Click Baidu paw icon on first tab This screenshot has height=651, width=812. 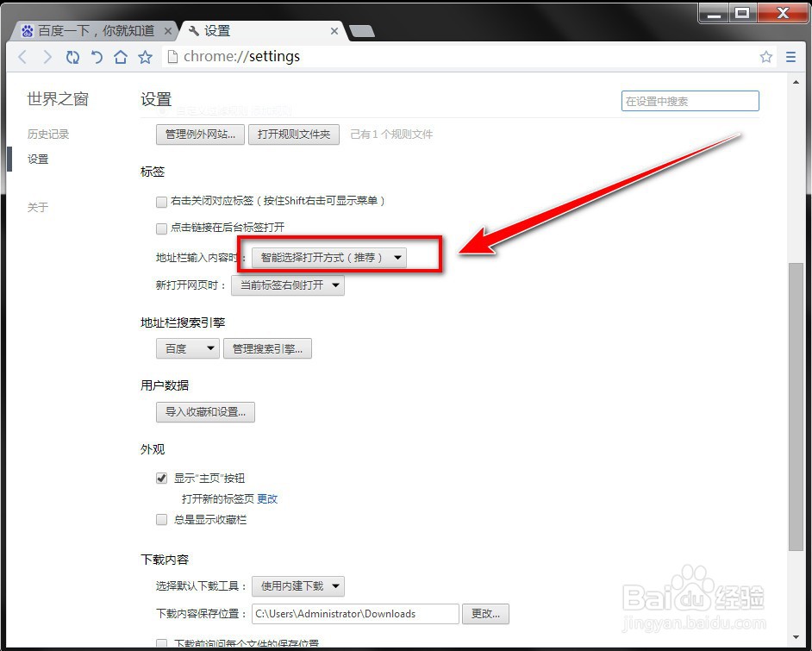(28, 31)
